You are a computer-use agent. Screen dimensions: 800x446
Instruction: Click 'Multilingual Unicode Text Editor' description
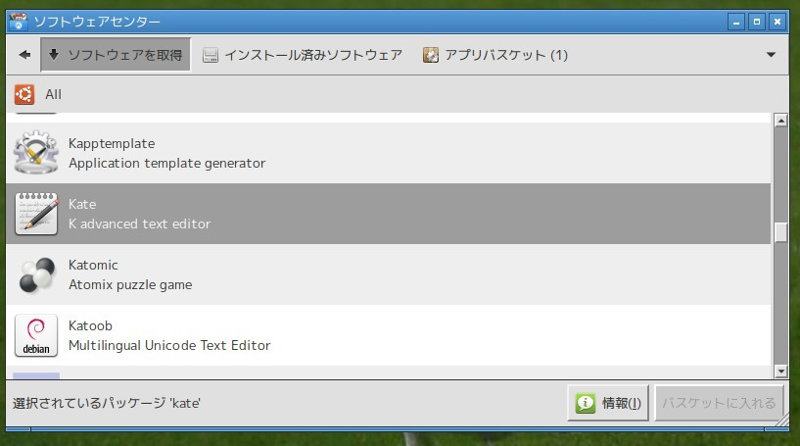tap(169, 345)
